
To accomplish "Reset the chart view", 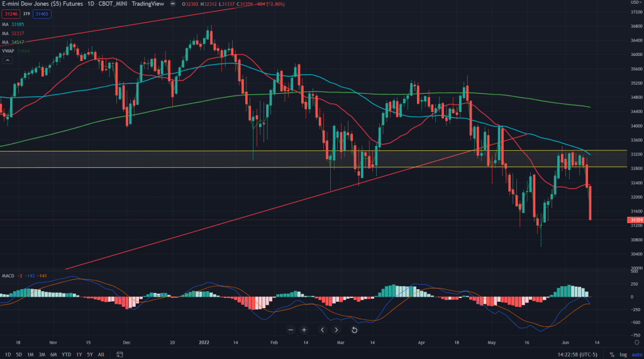I will pyautogui.click(x=355, y=329).
